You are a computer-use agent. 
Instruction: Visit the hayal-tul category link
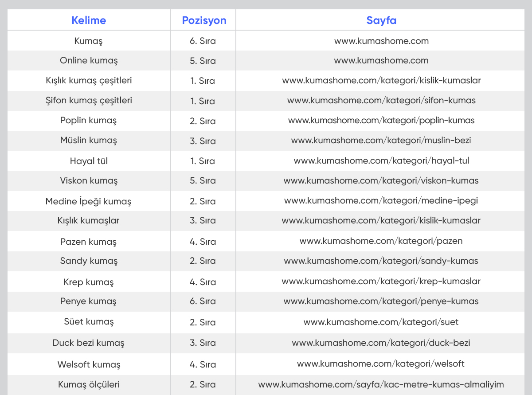[381, 161]
